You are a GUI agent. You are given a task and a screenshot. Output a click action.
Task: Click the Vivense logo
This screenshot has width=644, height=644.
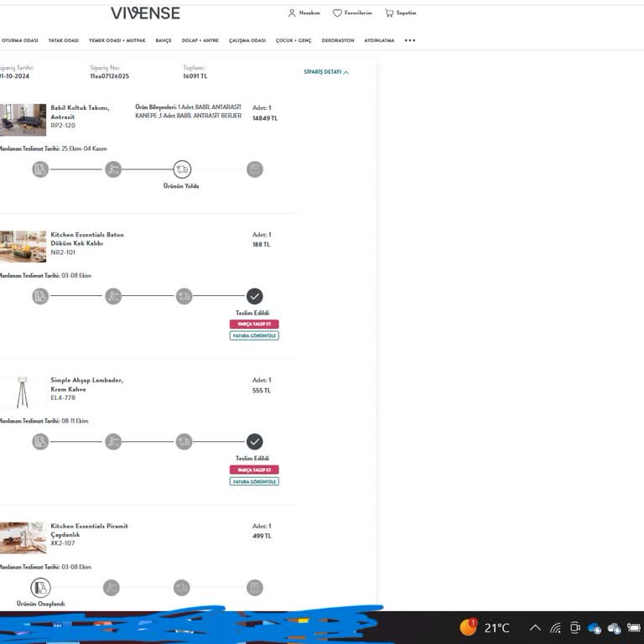(145, 13)
